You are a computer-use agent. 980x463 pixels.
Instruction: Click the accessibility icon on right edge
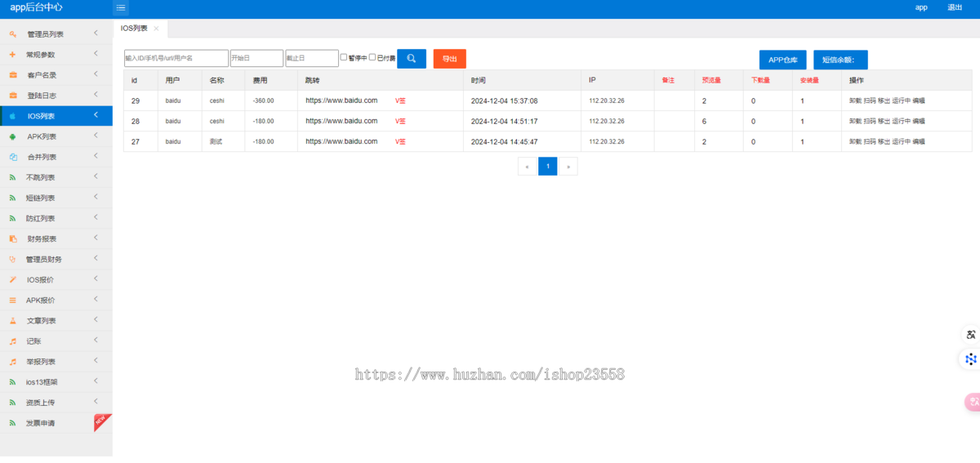tap(970, 335)
